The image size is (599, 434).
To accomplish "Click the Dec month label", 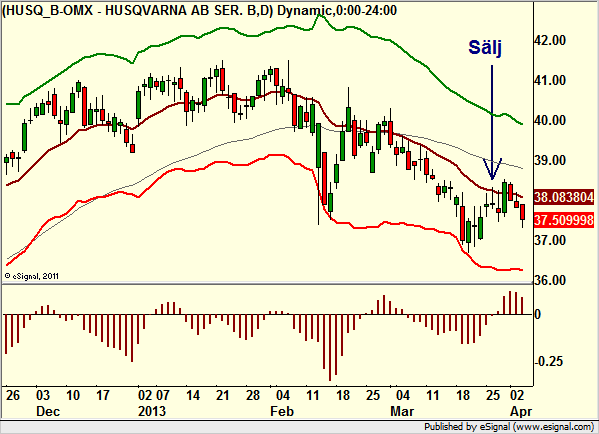I will click(48, 411).
